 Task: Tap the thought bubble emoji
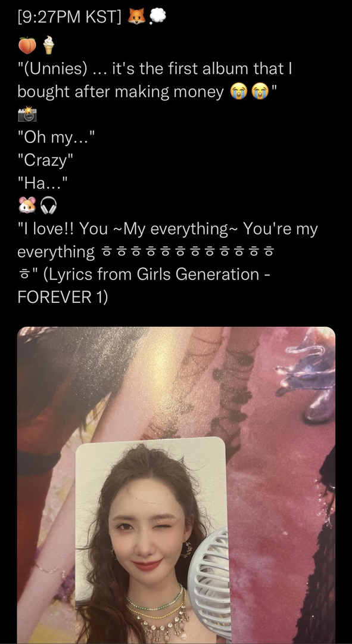158,17
